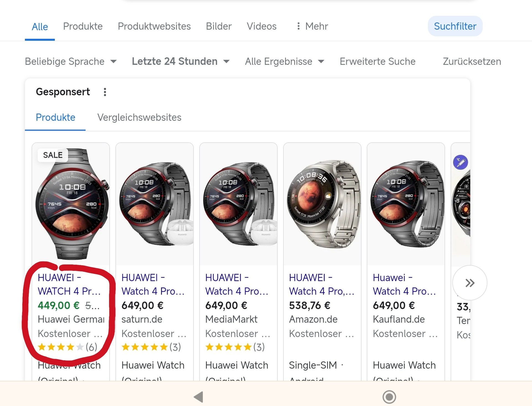532x406 pixels.
Task: Click the Kaufland.de seller name
Action: pyautogui.click(x=399, y=319)
